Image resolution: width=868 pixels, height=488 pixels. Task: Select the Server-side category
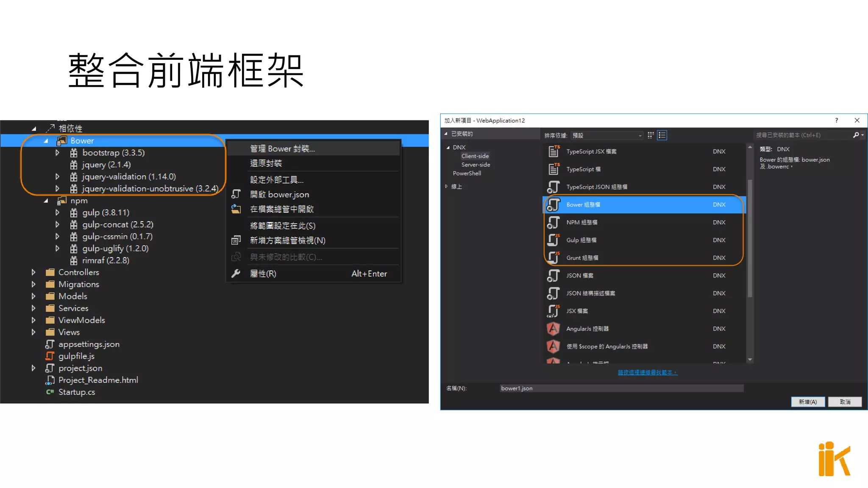pos(476,165)
